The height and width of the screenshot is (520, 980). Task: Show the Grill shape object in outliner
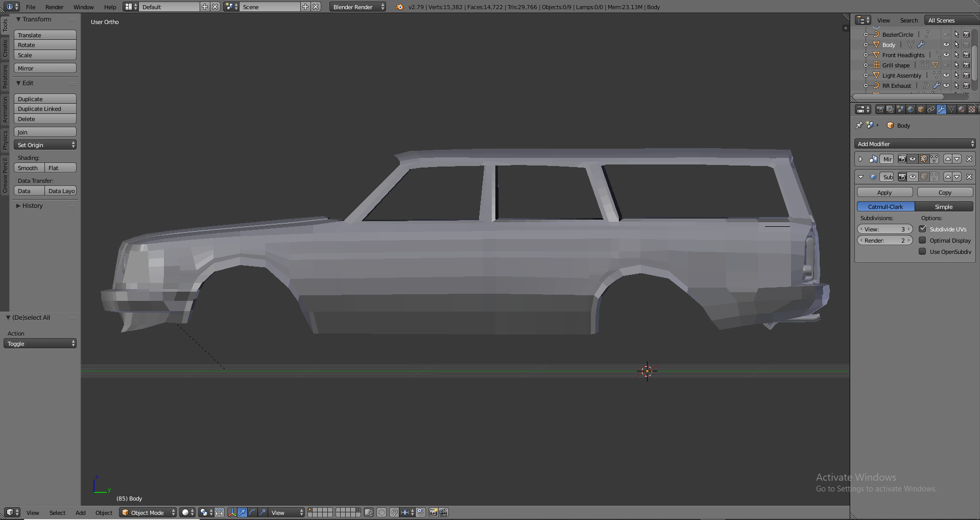[946, 65]
